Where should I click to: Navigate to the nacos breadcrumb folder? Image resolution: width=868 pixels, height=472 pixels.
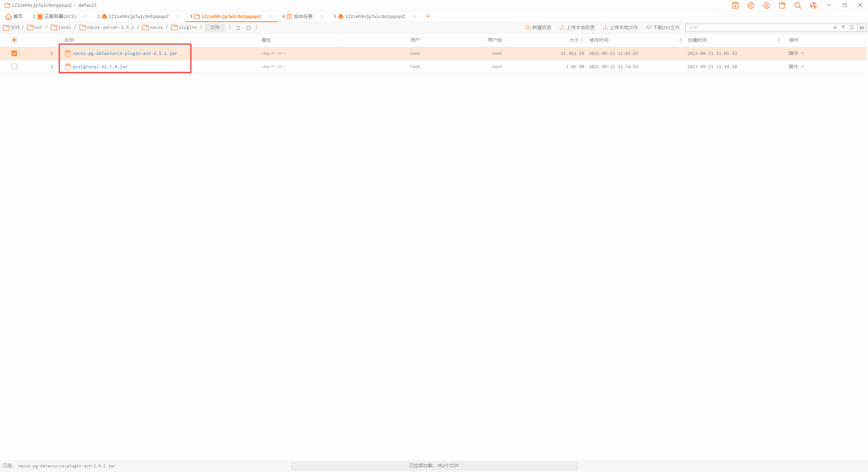point(156,27)
